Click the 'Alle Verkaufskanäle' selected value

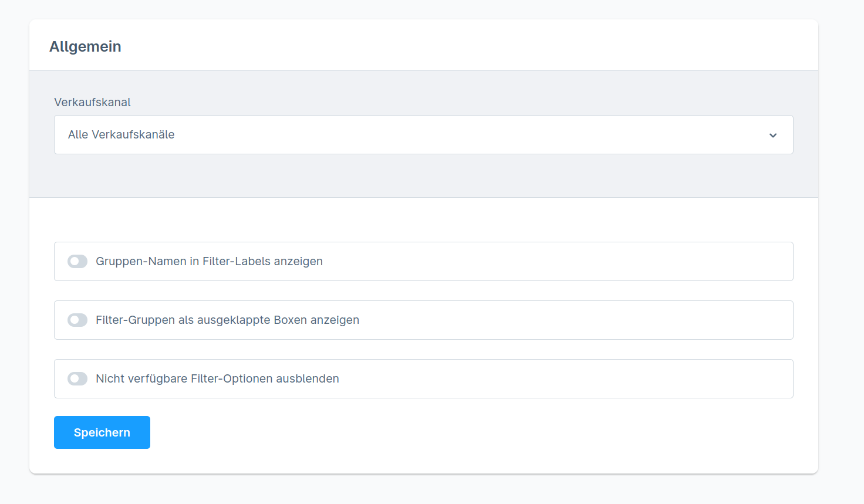(x=121, y=134)
